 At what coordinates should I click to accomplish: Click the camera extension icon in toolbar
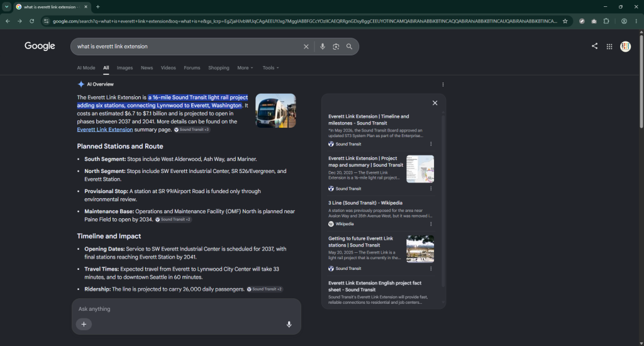pos(594,21)
